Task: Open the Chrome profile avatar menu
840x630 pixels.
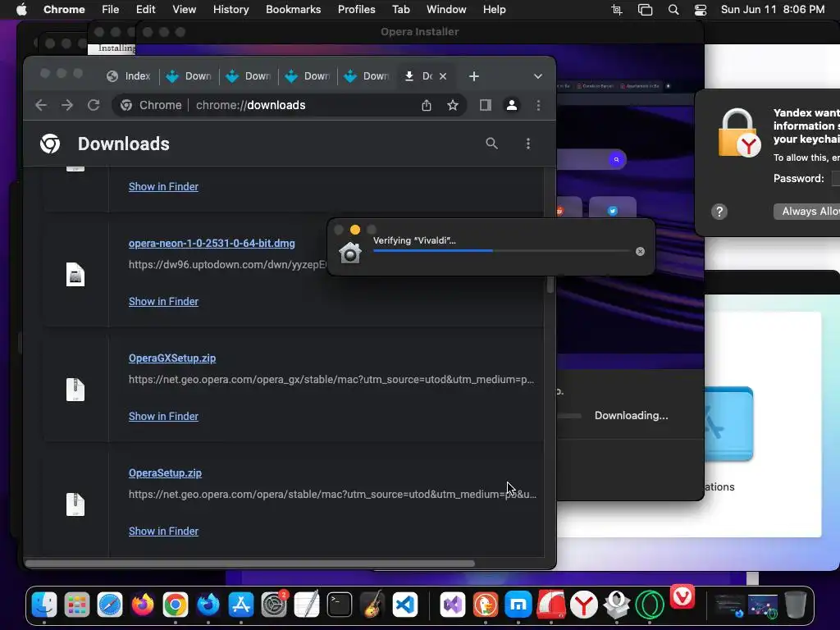Action: coord(512,105)
